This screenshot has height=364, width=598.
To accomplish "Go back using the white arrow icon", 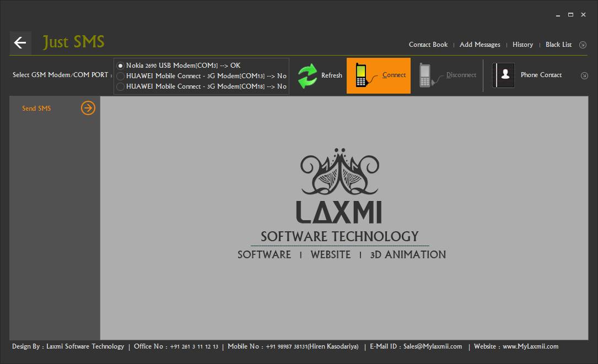I will point(20,43).
